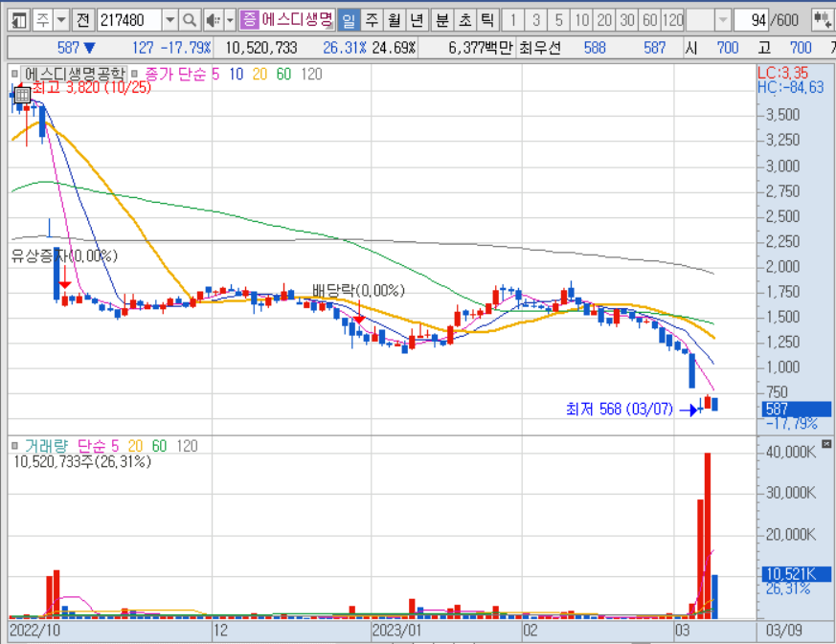The image size is (836, 644).
Task: Open the stock search magnifier icon
Action: coord(190,21)
